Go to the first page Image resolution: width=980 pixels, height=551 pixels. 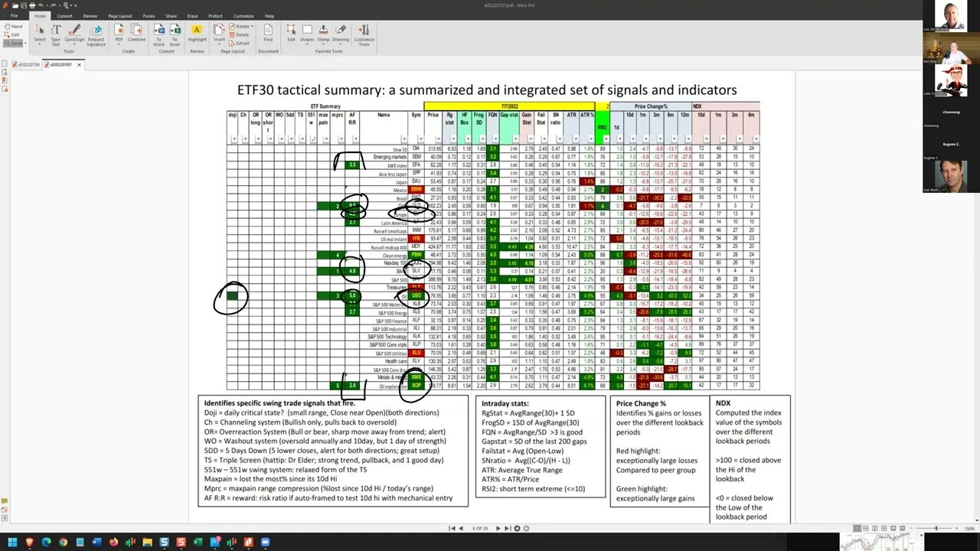451,528
